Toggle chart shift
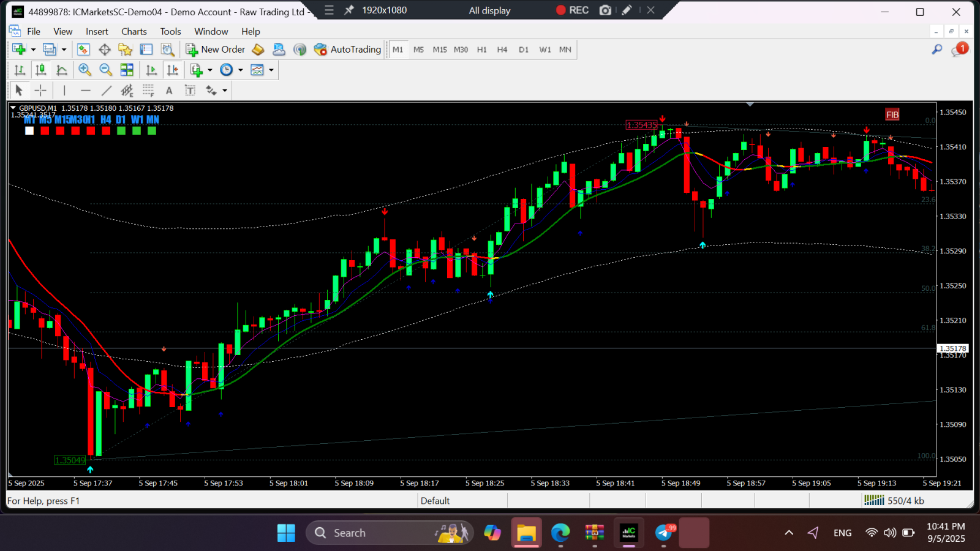This screenshot has width=980, height=551. pyautogui.click(x=173, y=70)
